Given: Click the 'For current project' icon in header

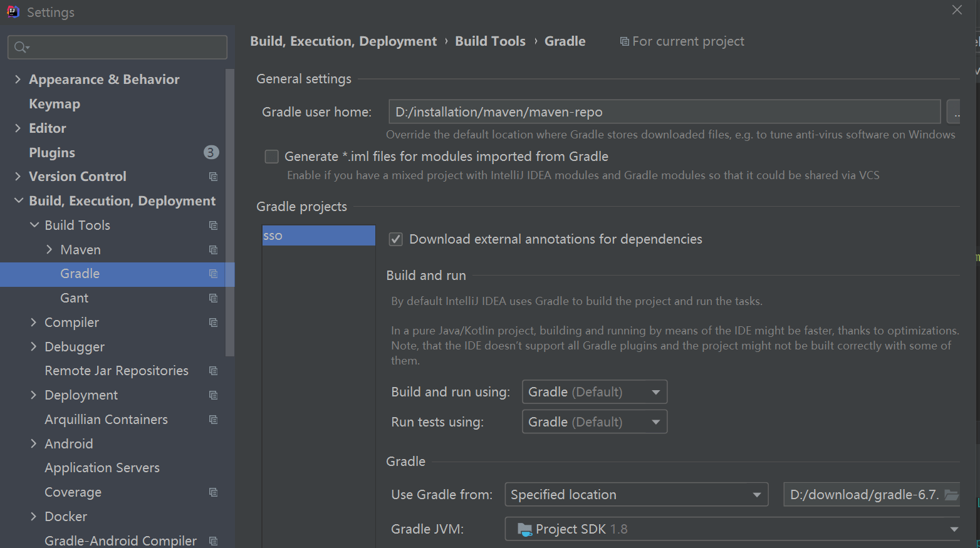Looking at the screenshot, I should [624, 41].
